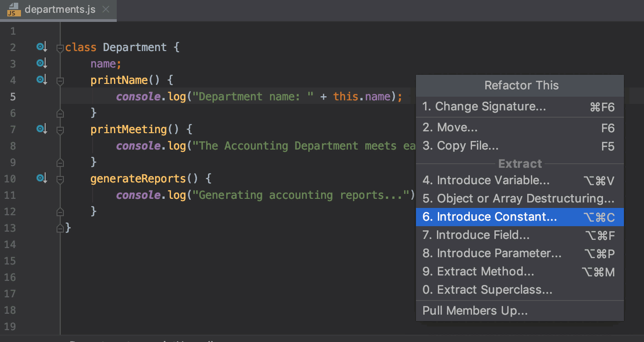Collapse the printMeeting method body

60,130
